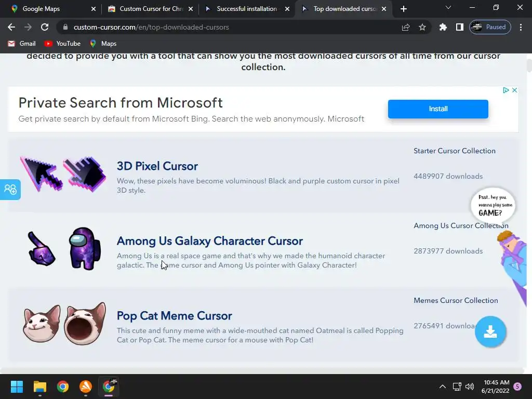532x399 pixels.
Task: Open the first Chrome taskbar icon
Action: pyautogui.click(x=63, y=387)
